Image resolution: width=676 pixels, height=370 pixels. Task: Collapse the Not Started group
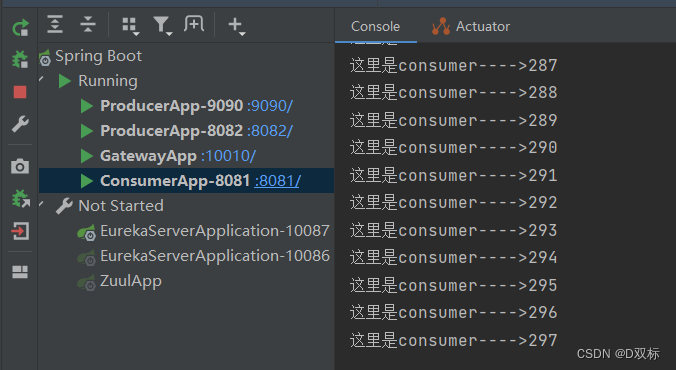click(42, 204)
